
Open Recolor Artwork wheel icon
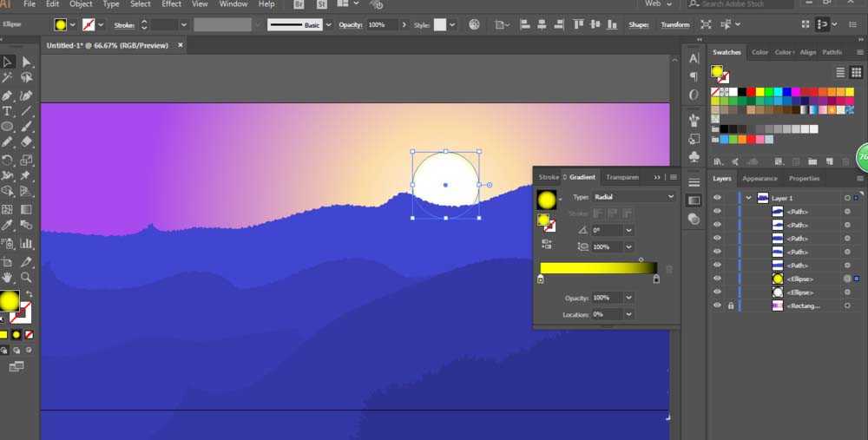(x=475, y=24)
